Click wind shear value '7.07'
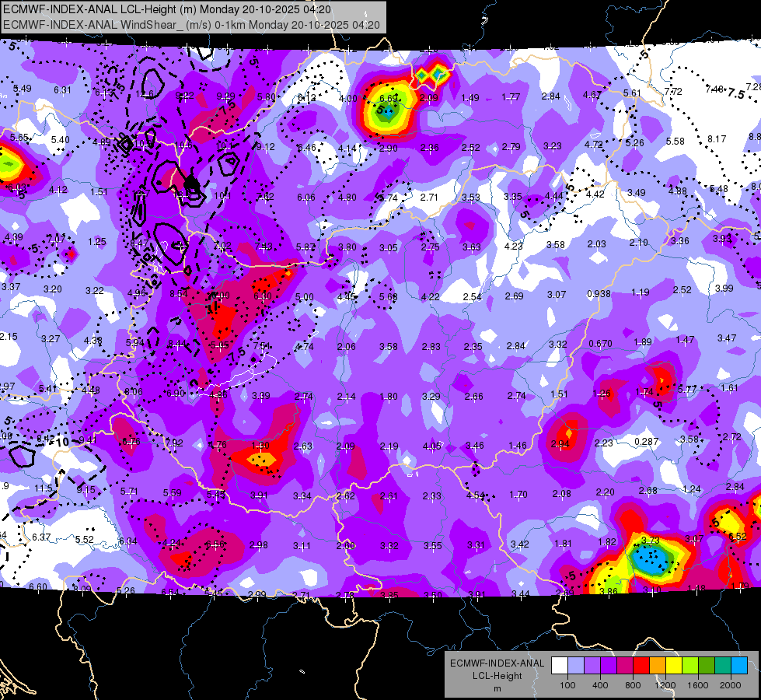 (x=56, y=239)
